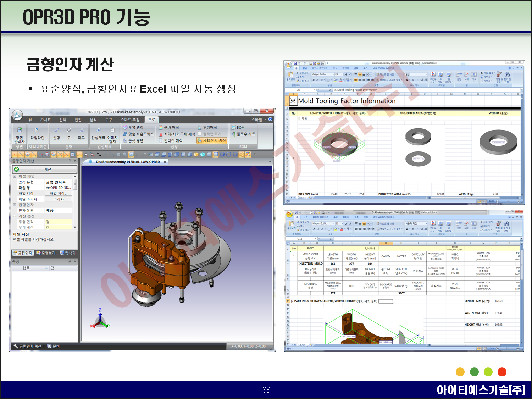Click the 파일 저장... button
Screen dimensions: 532x399
pos(59,194)
